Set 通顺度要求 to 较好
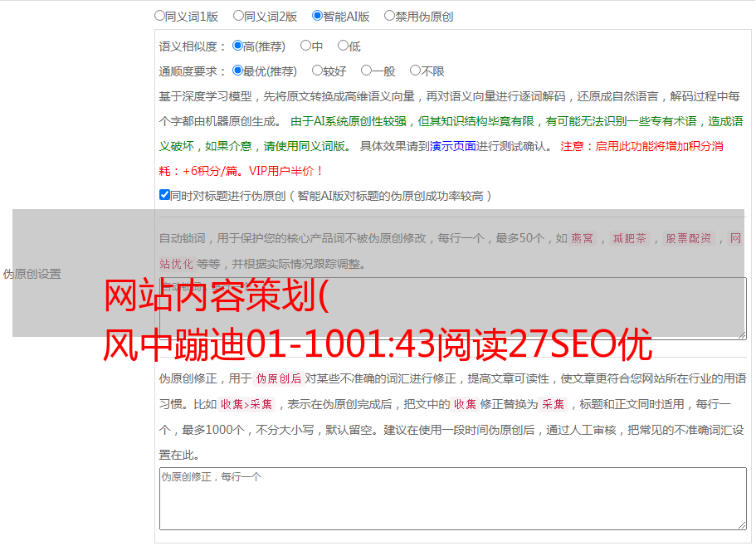Screen dimensions: 756x546 coord(317,71)
